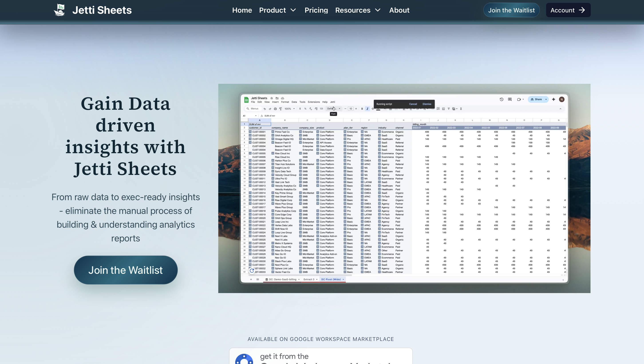Open the Data menu in the spreadsheet
Viewport: 644px width, 364px height.
pyautogui.click(x=294, y=102)
